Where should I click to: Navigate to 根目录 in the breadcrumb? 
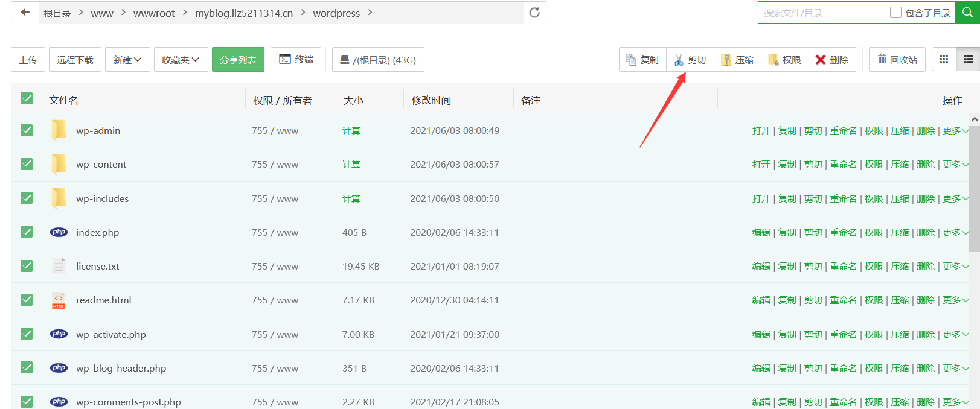tap(57, 13)
